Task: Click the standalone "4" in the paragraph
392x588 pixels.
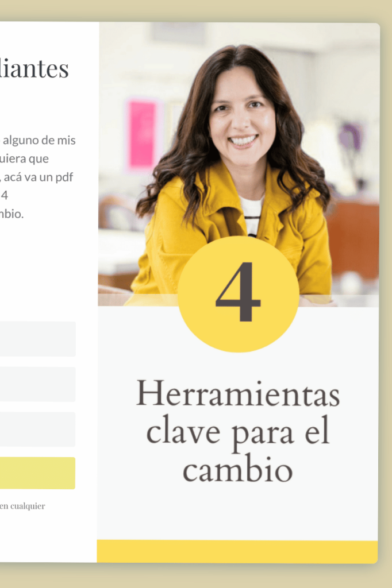Action: coord(5,195)
